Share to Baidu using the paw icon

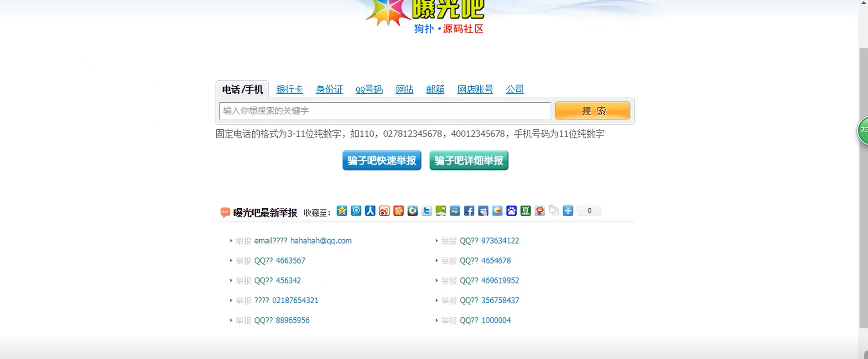pyautogui.click(x=511, y=211)
